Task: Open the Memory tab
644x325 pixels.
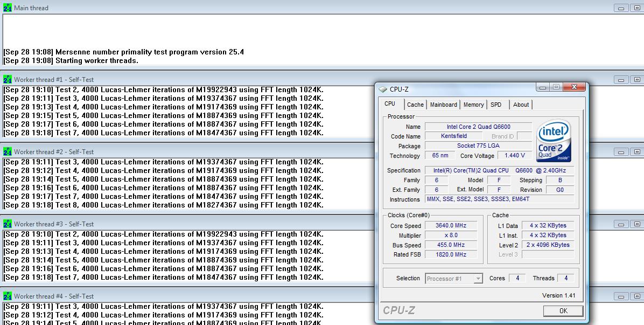Action: click(x=473, y=105)
